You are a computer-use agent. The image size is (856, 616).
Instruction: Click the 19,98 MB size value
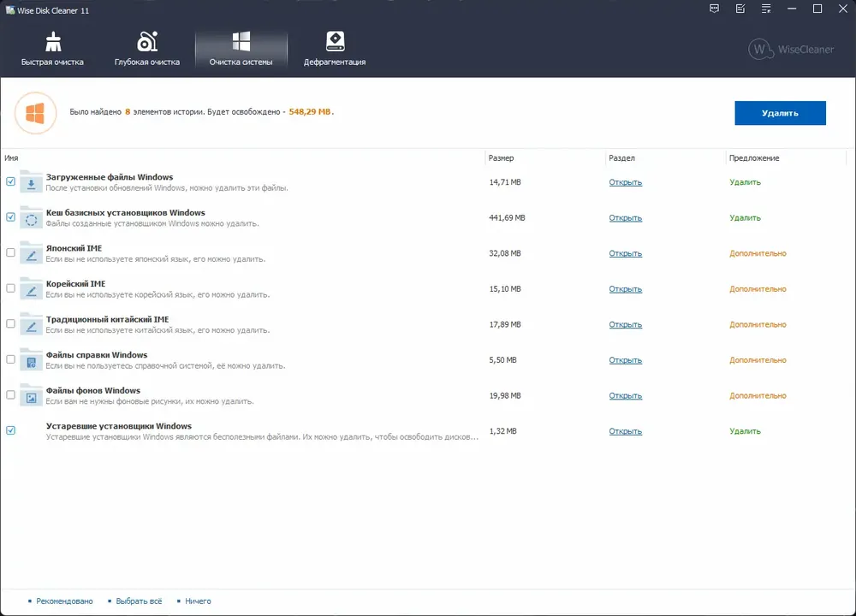coord(505,395)
